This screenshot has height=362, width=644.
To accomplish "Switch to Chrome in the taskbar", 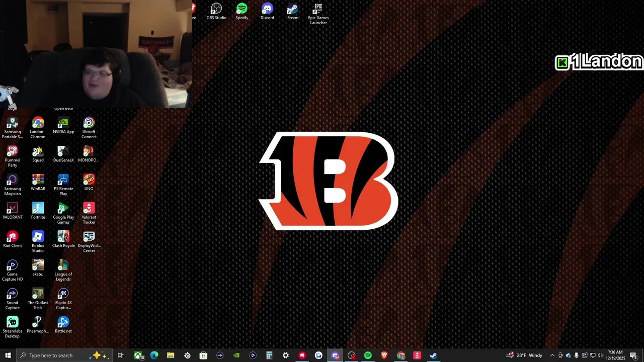I will click(400, 355).
